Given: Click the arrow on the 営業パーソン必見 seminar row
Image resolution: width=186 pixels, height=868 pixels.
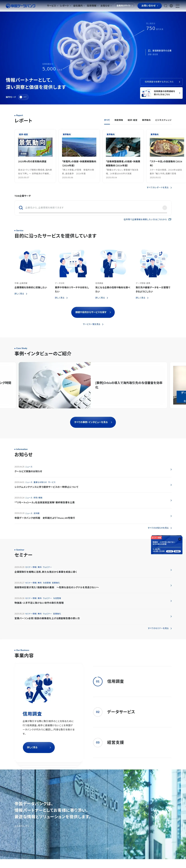Looking at the screenshot, I should [x=171, y=616].
